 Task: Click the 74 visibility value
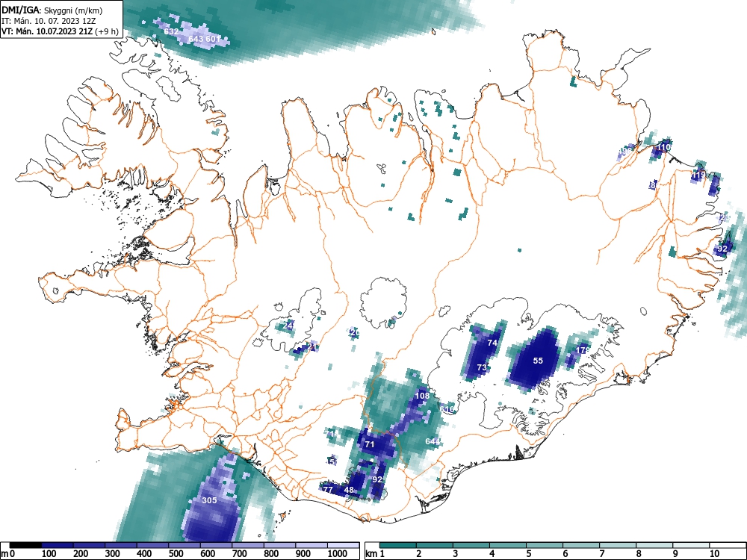click(x=492, y=343)
